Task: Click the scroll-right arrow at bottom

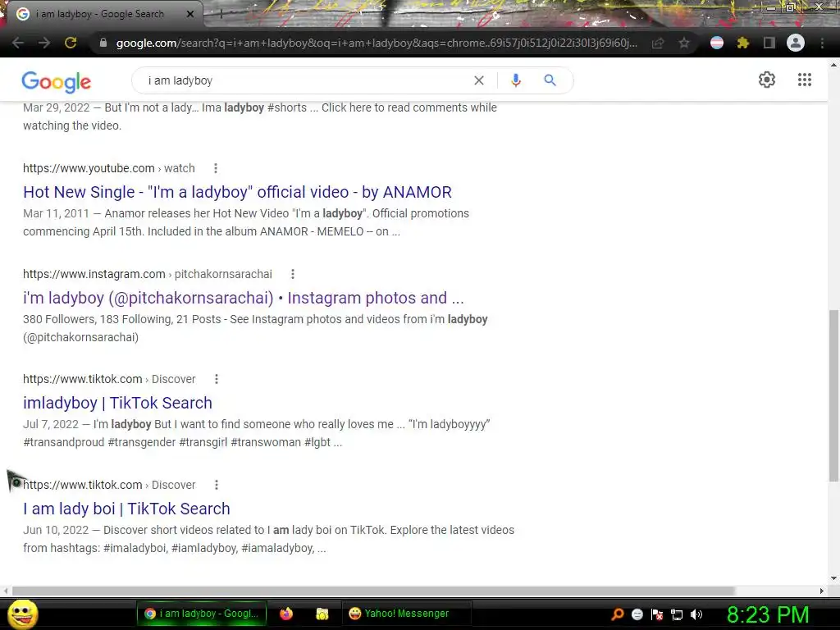Action: click(x=822, y=591)
